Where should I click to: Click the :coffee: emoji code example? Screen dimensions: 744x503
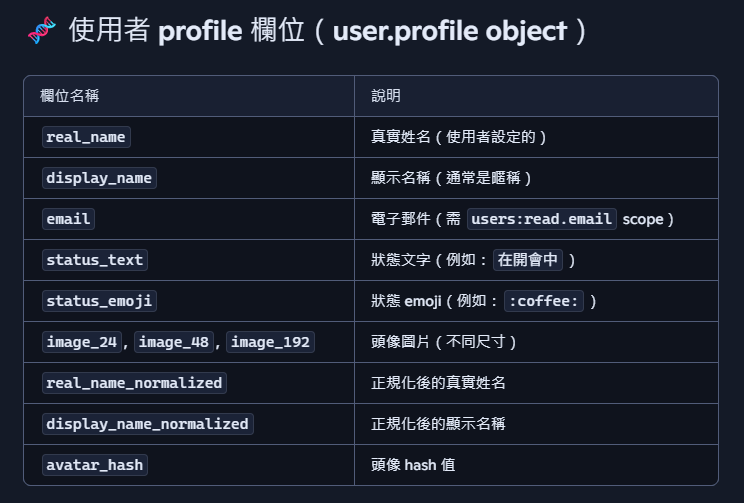tap(544, 301)
